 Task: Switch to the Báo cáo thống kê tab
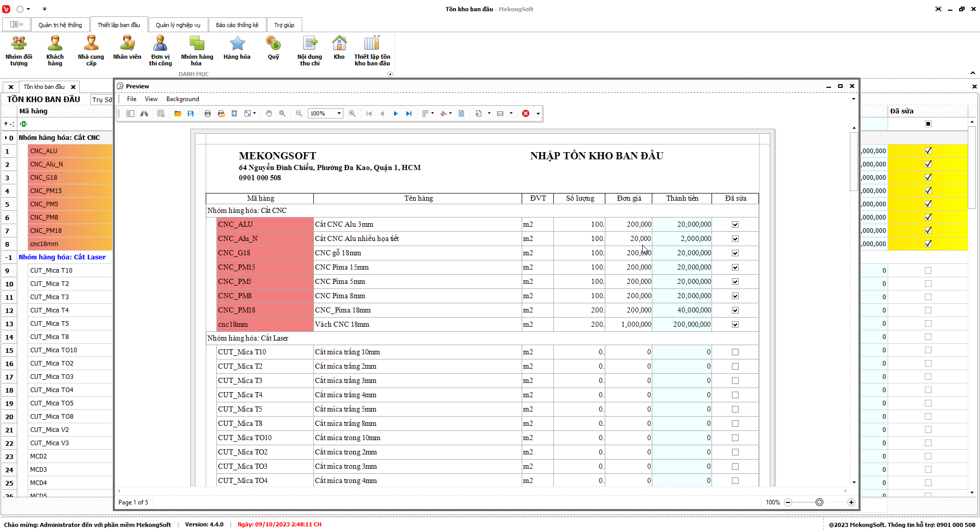point(237,25)
